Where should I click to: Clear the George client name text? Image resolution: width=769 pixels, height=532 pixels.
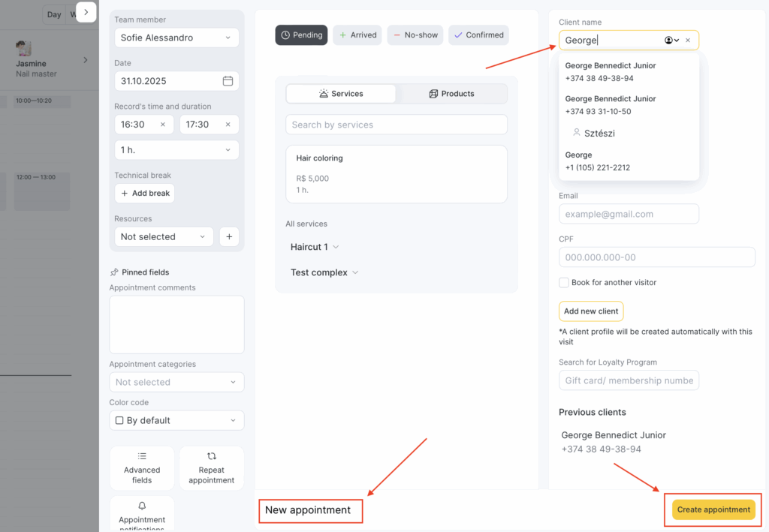[688, 41]
